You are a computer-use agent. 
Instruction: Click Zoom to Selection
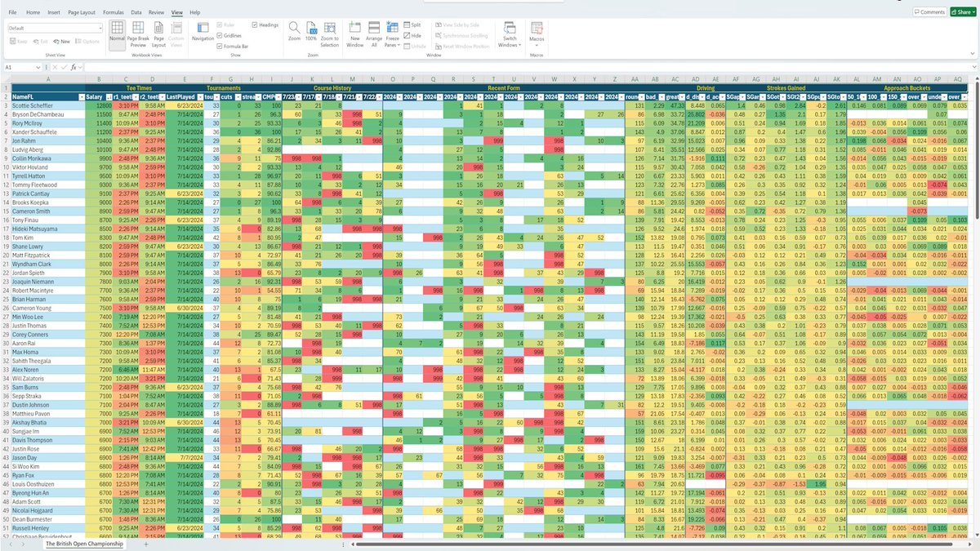coord(329,35)
